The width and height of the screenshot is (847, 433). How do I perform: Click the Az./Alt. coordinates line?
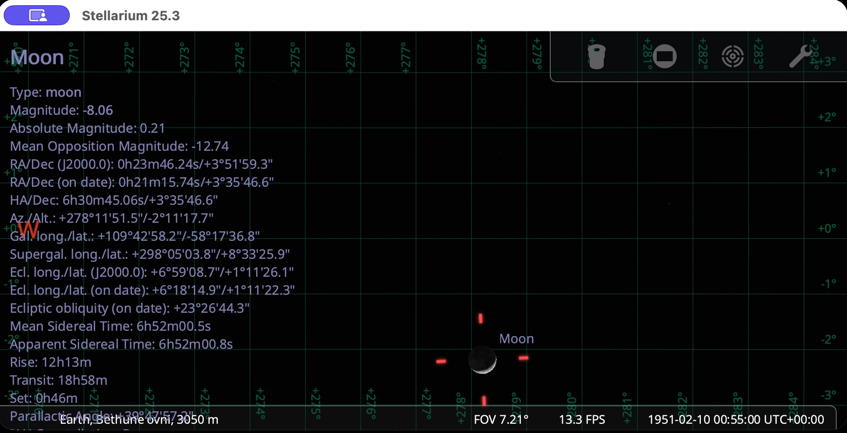pos(111,218)
